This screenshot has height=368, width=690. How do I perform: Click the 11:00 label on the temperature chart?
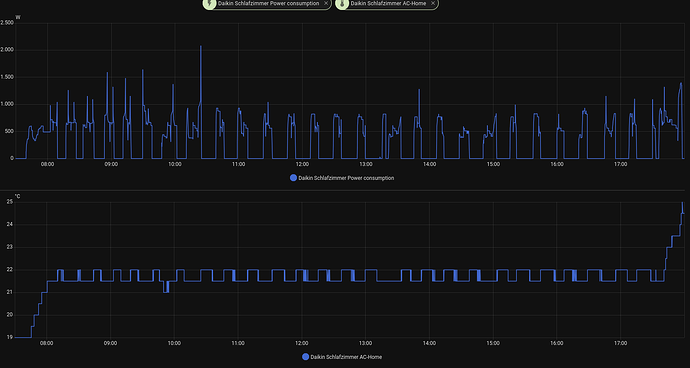[238, 343]
